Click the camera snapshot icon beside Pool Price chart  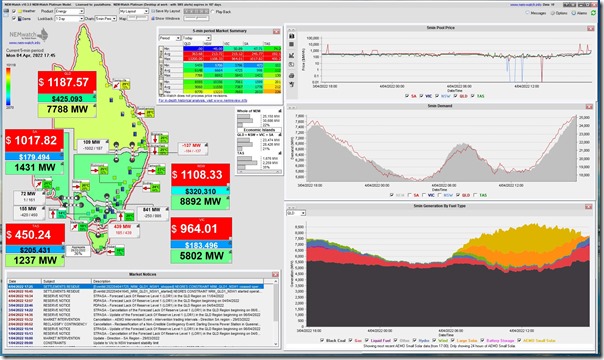(292, 36)
